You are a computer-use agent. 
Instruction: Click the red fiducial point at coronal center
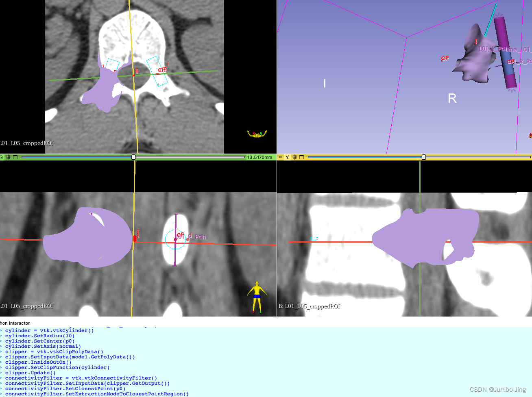[x=135, y=239]
